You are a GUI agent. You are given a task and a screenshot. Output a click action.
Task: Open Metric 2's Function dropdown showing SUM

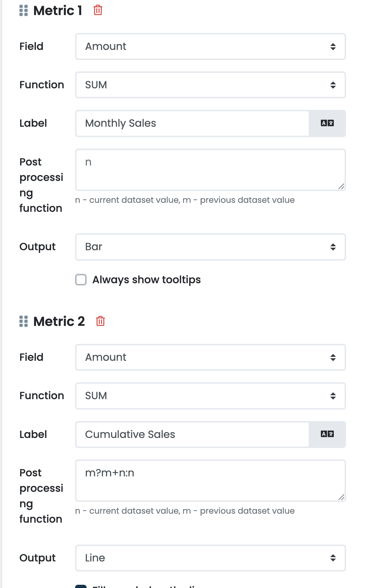coord(210,396)
